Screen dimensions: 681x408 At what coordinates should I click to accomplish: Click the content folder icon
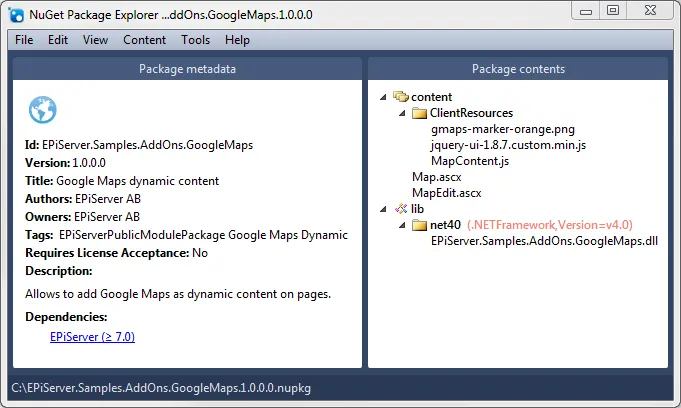click(x=400, y=96)
